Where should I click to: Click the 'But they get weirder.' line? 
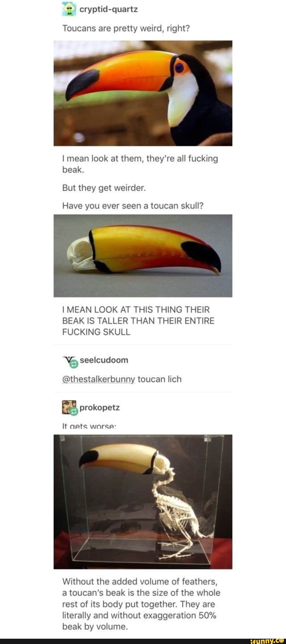(104, 188)
